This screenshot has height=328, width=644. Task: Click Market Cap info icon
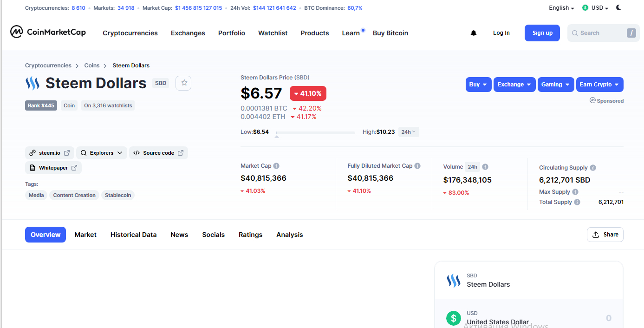tap(276, 166)
